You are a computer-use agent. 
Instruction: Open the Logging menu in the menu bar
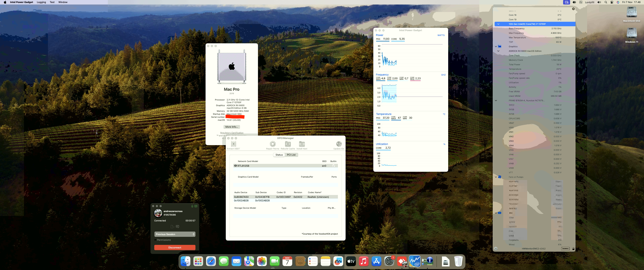click(x=41, y=2)
